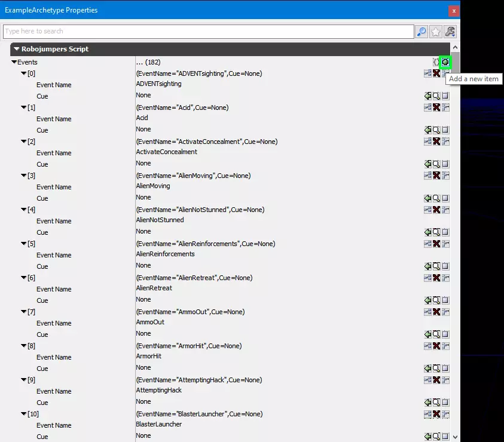Delete the BlasterLauncher entry
Screen dimensions: 504x442
[436, 414]
